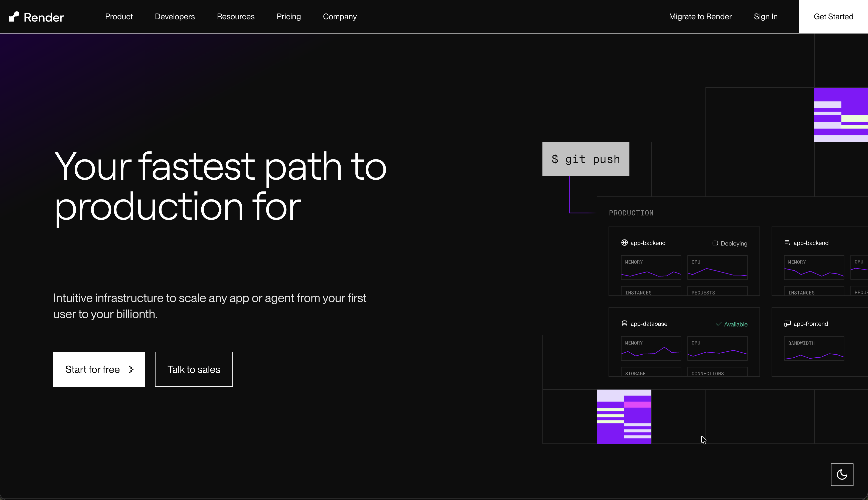Viewport: 868px width, 500px height.
Task: Click the Deploying status text
Action: (734, 243)
